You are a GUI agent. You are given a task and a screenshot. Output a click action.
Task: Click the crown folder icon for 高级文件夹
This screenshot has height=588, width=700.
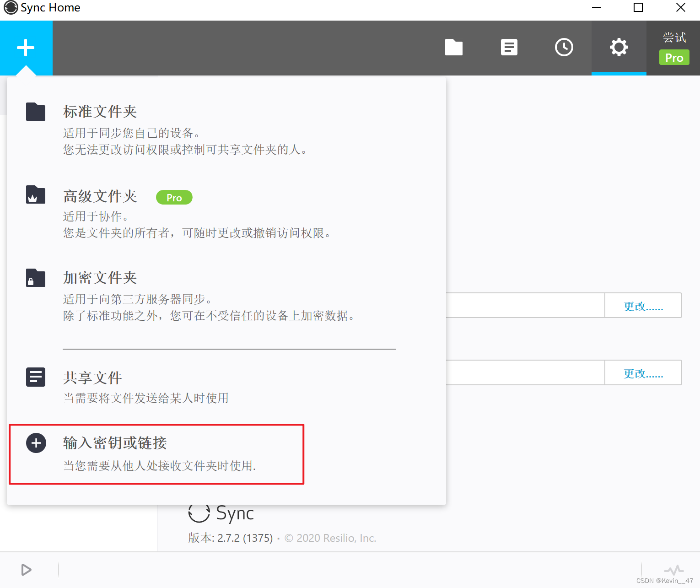36,195
